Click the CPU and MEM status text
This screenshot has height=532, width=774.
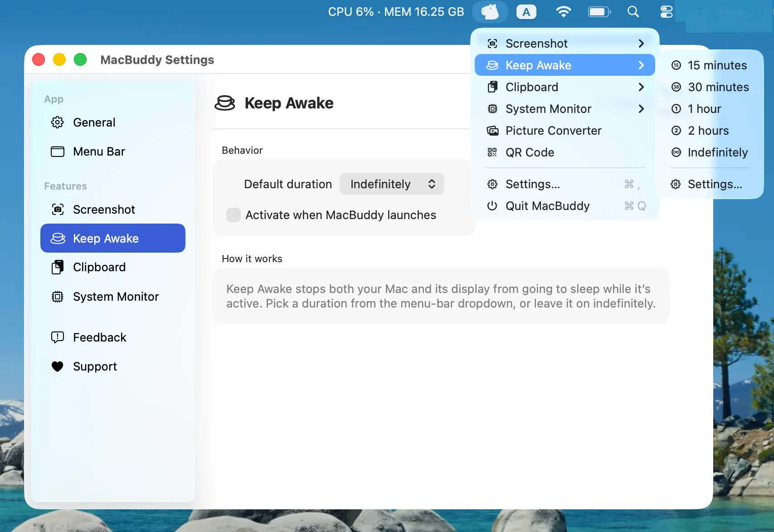396,12
